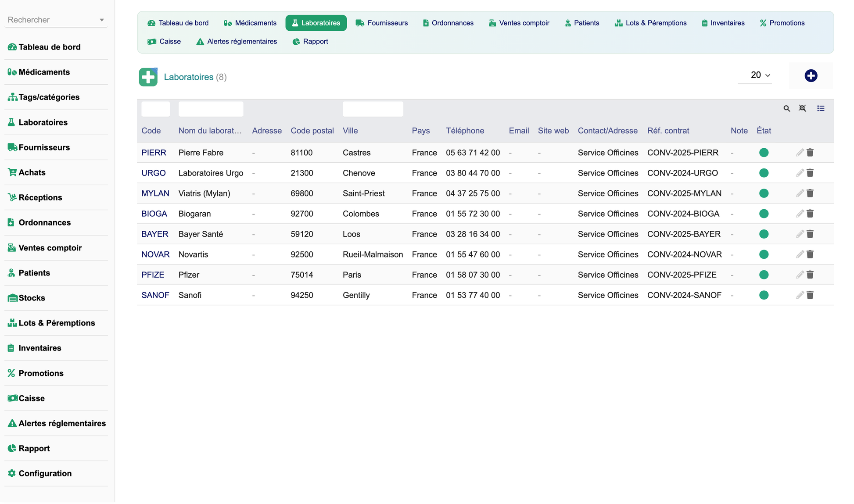854x504 pixels.
Task: Select Alertes réglementaires top tab
Action: (x=237, y=41)
